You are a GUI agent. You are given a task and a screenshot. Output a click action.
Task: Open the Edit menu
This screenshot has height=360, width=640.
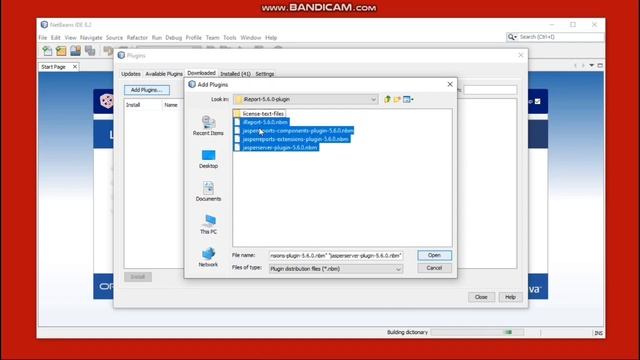[x=56, y=38]
